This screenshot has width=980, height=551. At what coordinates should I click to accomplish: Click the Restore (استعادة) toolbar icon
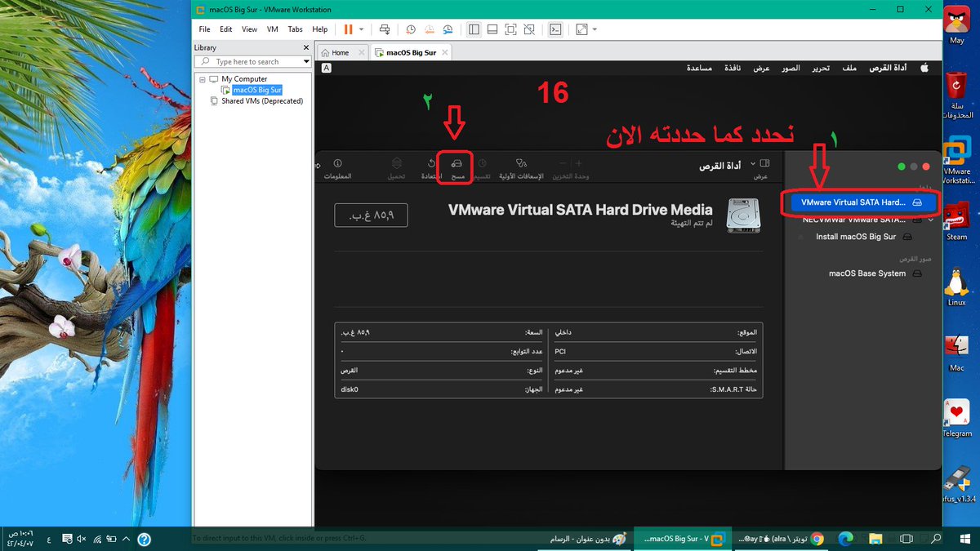coord(431,163)
